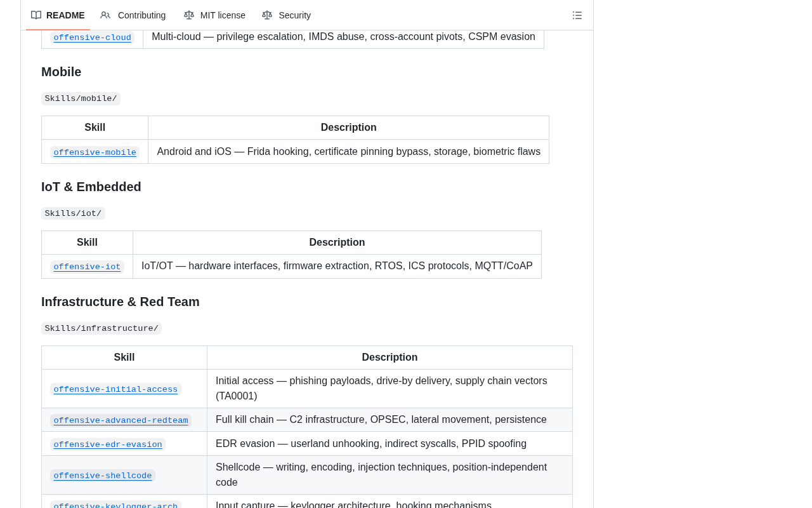Image resolution: width=812 pixels, height=508 pixels.
Task: Open the offensive-cloud skill link
Action: [93, 37]
